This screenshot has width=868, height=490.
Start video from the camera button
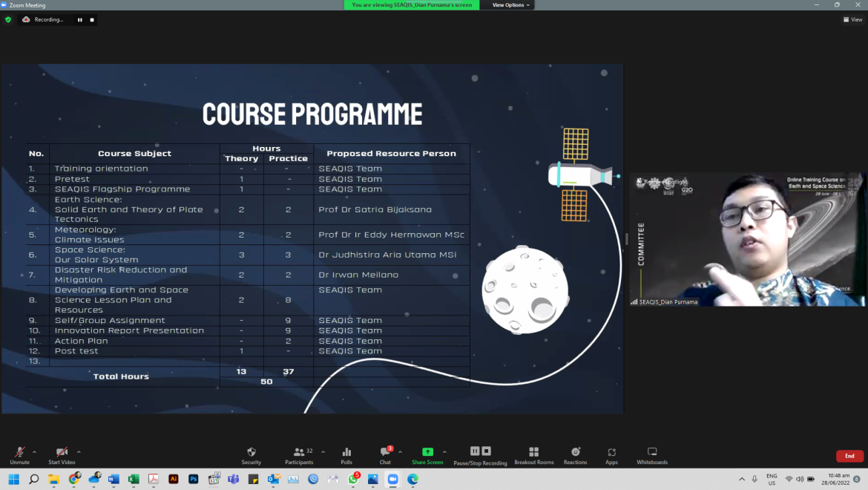[62, 454]
